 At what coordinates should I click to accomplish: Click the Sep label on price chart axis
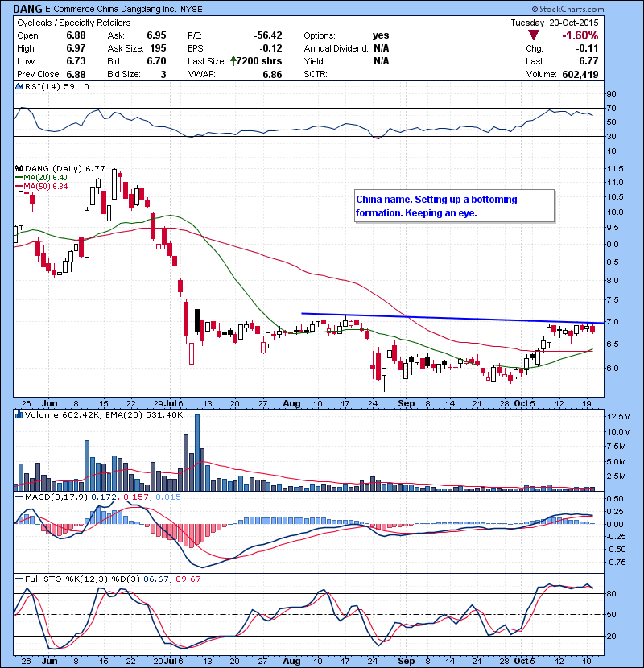tap(407, 403)
